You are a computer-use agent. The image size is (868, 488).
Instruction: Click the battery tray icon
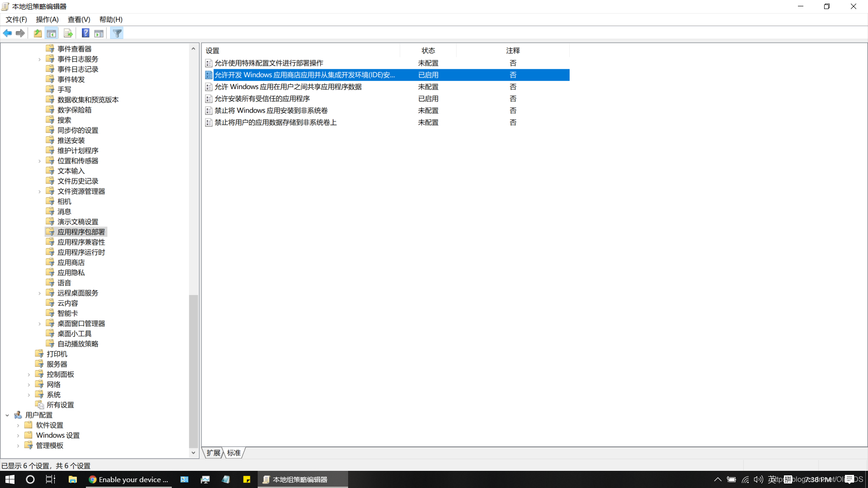pos(731,479)
